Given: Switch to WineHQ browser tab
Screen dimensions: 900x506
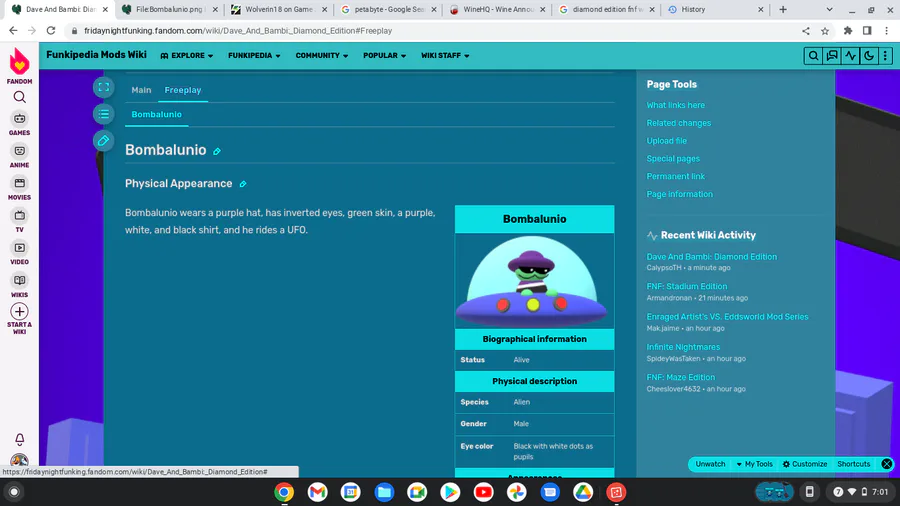Looking at the screenshot, I should (x=496, y=10).
